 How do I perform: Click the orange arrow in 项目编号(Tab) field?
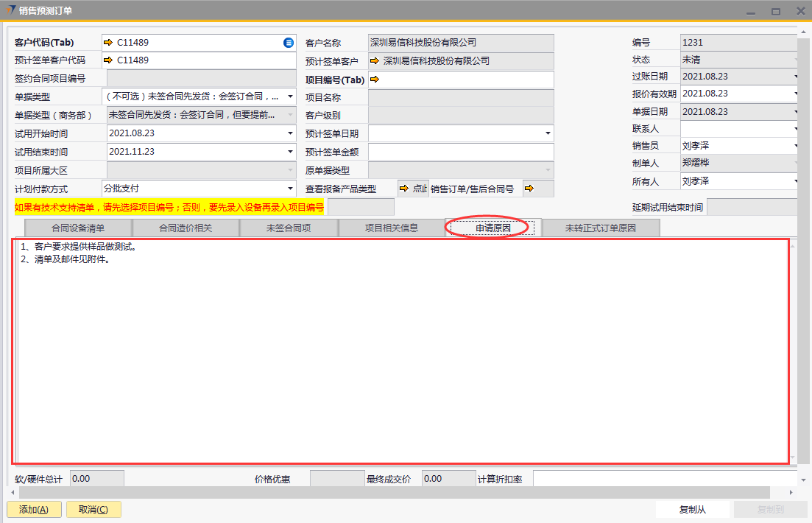(375, 79)
